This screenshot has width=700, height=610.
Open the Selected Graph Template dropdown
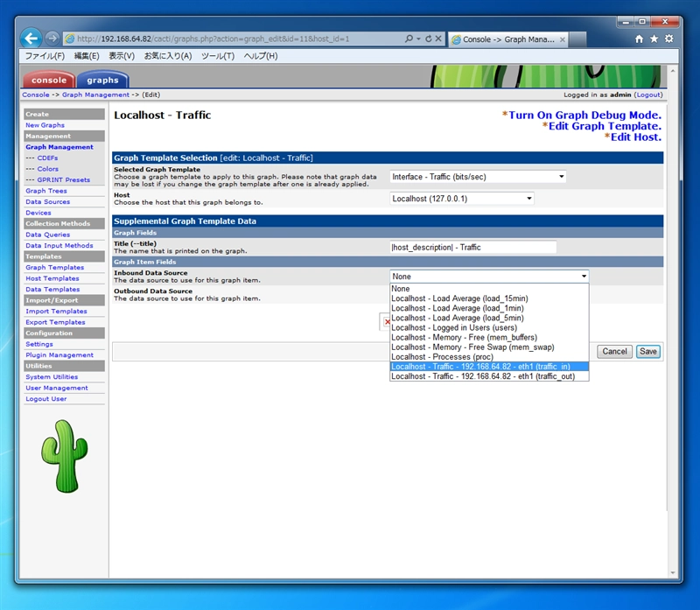click(478, 177)
